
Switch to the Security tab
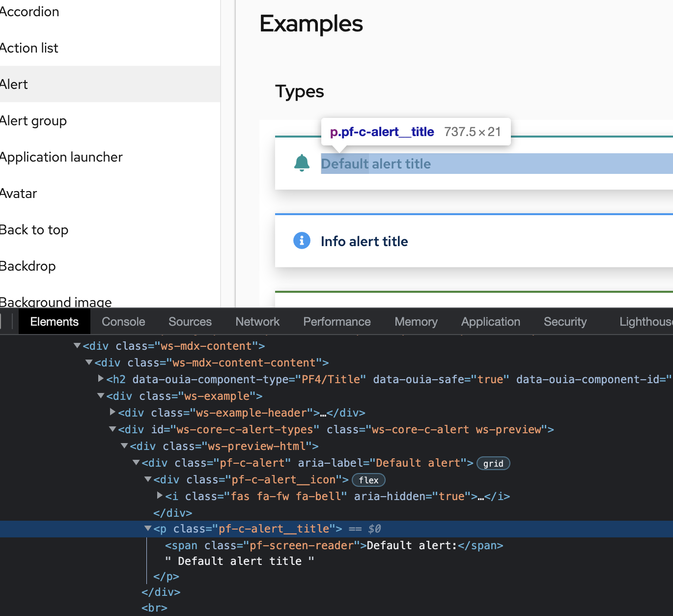click(565, 322)
